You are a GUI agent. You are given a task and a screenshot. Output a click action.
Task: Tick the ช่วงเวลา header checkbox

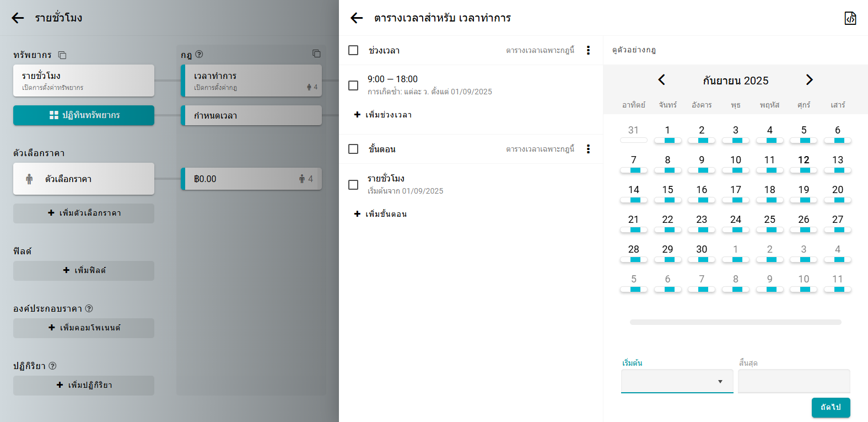[x=353, y=50]
